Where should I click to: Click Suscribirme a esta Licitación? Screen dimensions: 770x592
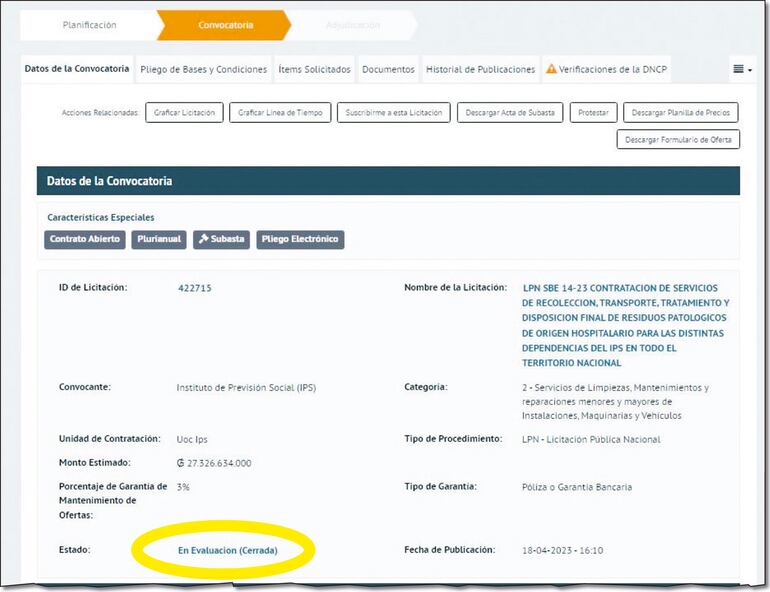[393, 113]
